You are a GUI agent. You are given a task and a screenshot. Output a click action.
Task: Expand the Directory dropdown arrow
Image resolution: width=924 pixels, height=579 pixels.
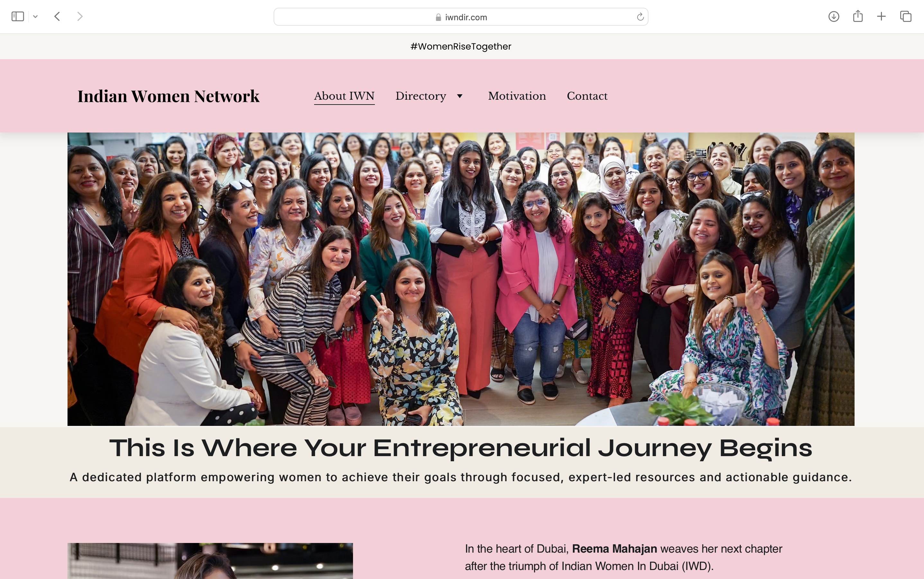(x=460, y=96)
